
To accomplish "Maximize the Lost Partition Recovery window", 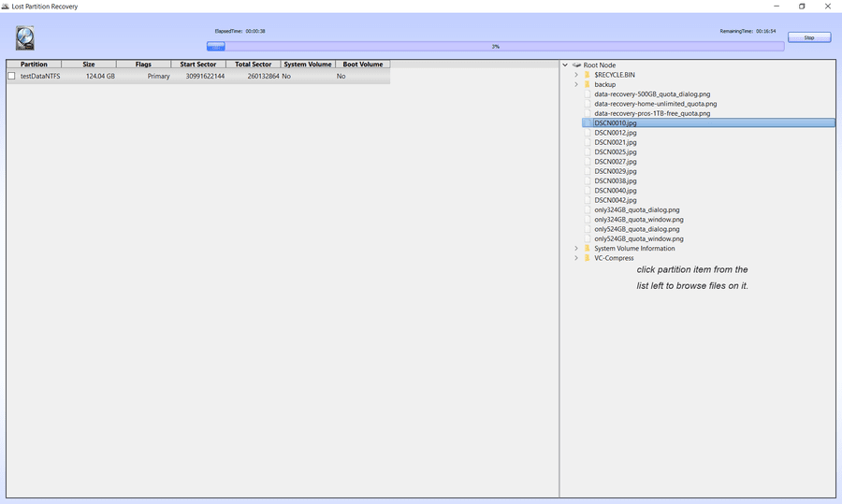I will (802, 7).
